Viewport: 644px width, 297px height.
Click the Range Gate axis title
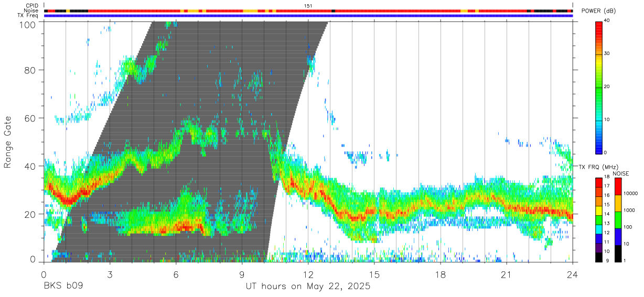8,141
